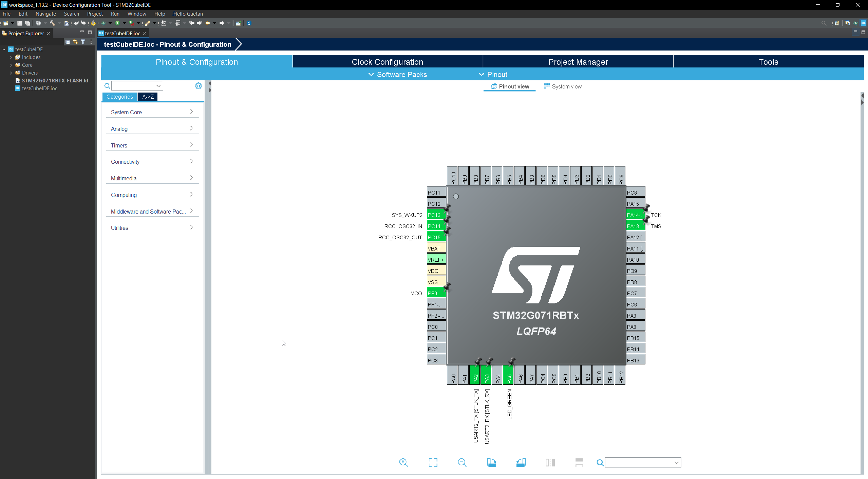Open the Window menu
The height and width of the screenshot is (479, 868).
137,14
